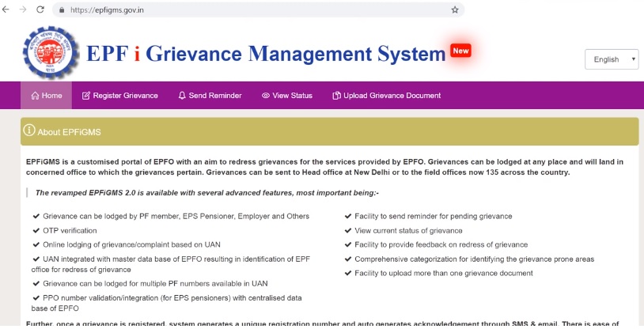Click checkmark beside OTP verification

[36, 230]
